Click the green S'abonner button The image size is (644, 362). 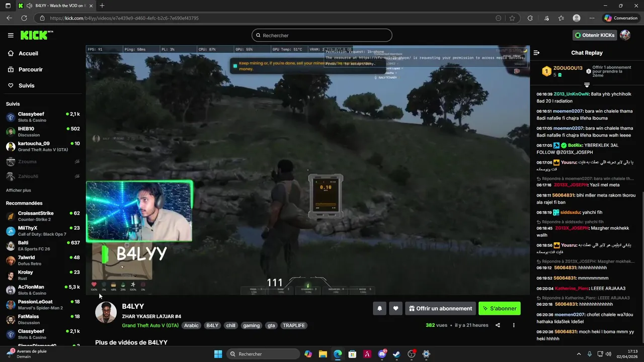pos(500,309)
